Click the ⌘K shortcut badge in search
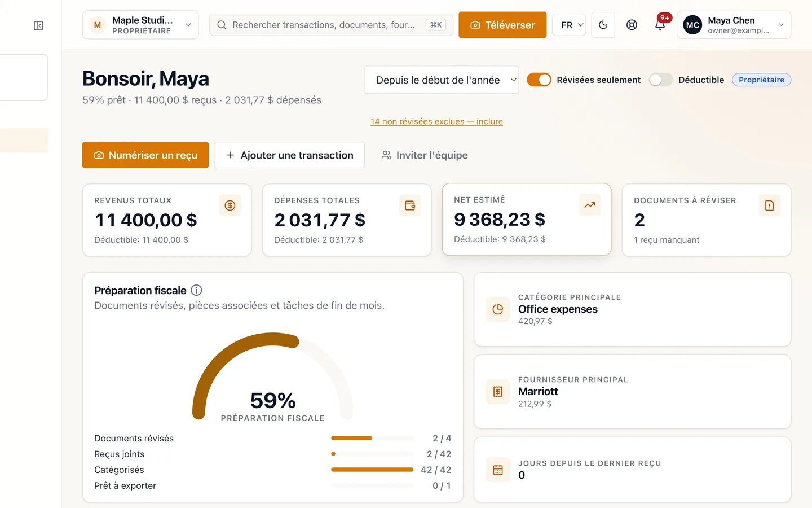Screen dimensions: 812x508 tap(436, 25)
